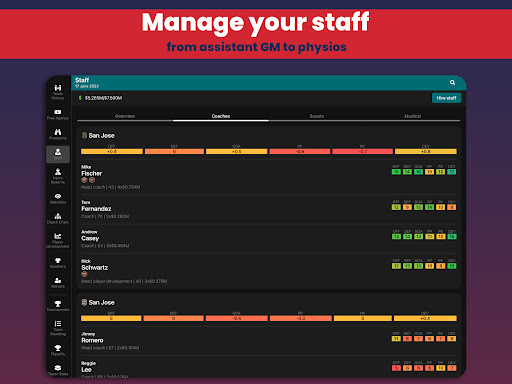Open Player Stats in the sidebar
512x384 pixels.
click(x=58, y=370)
